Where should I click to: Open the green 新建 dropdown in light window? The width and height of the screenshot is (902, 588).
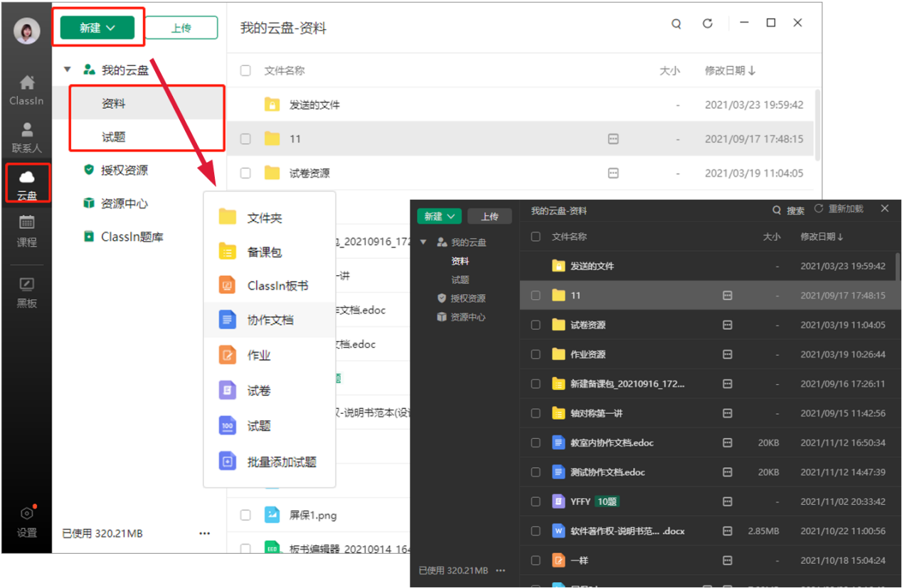click(x=97, y=28)
